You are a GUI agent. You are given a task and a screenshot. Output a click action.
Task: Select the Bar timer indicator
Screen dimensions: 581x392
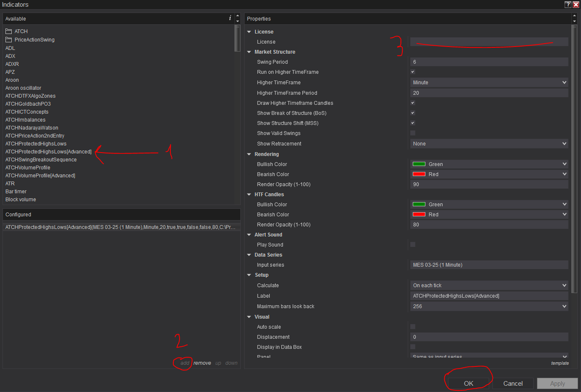[16, 192]
